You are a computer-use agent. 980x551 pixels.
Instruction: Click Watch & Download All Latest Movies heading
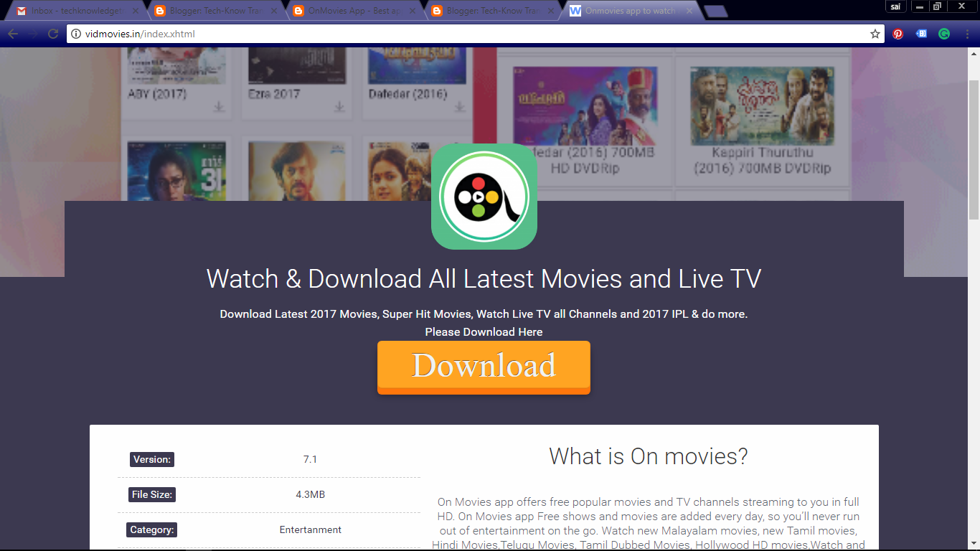(484, 278)
